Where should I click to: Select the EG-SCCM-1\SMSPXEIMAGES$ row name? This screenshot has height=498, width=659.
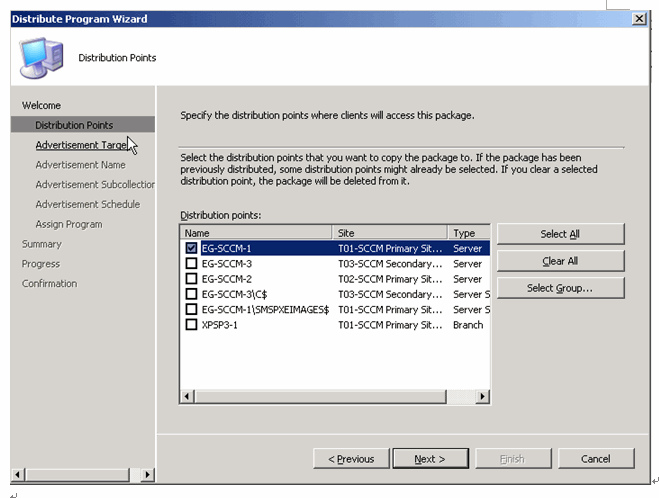click(265, 310)
